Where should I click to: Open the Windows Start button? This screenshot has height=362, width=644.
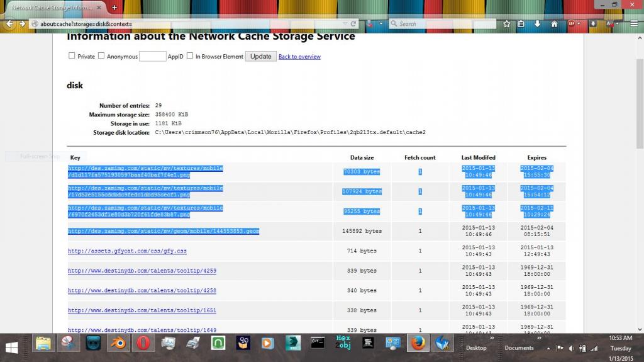(x=11, y=348)
